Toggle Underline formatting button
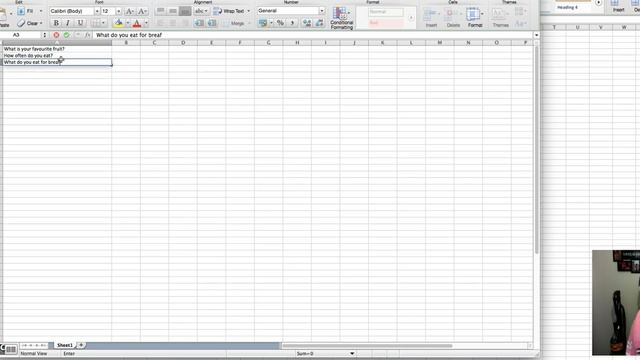 pyautogui.click(x=80, y=23)
